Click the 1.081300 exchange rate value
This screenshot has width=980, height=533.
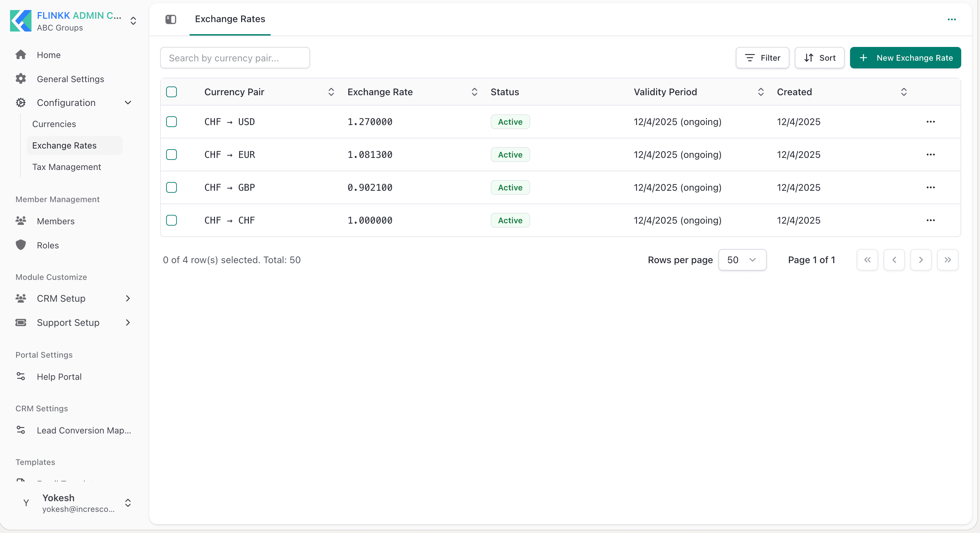tap(370, 155)
